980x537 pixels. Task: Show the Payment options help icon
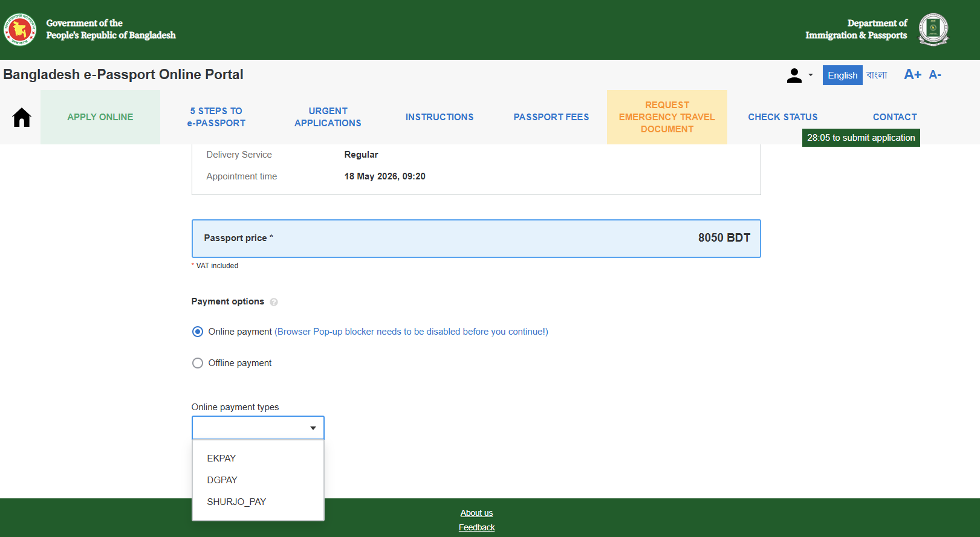[x=274, y=302]
